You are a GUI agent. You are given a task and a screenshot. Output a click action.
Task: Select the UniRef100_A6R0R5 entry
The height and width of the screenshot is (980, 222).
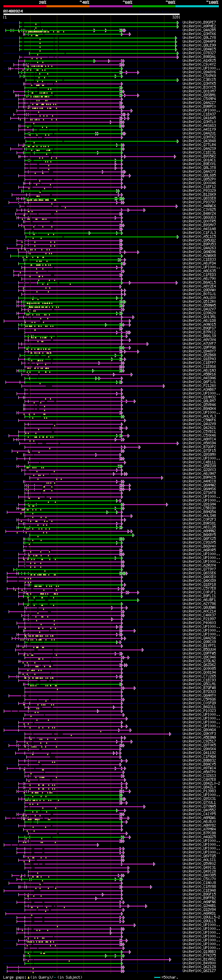(x=199, y=550)
